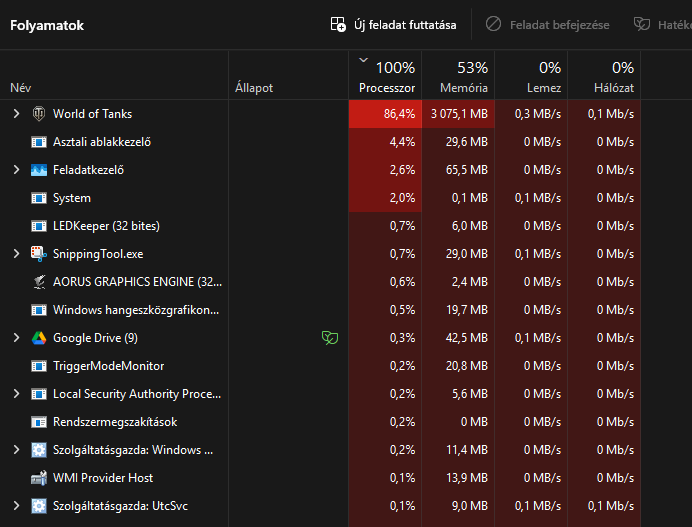Image resolution: width=692 pixels, height=527 pixels.
Task: Select the System row name
Action: click(x=72, y=198)
